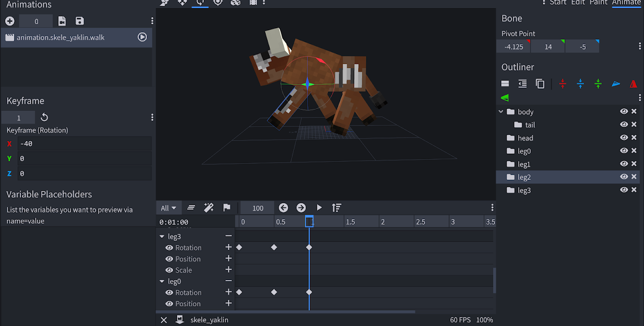Copy the outliner selection with duplicate icon

click(x=540, y=84)
